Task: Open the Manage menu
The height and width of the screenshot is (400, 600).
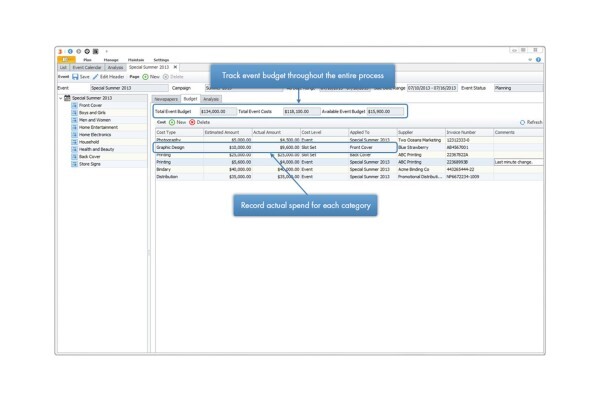Action: coord(111,60)
